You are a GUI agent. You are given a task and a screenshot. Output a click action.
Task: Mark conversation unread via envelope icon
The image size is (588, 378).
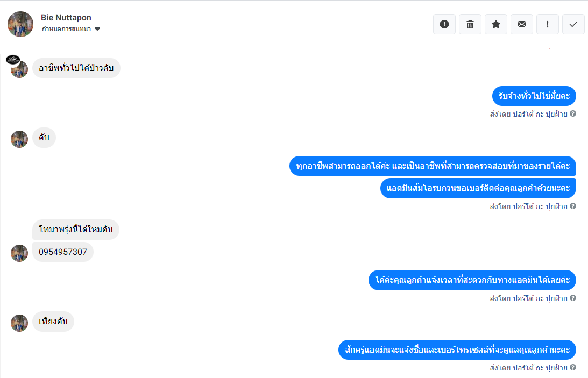tap(522, 24)
